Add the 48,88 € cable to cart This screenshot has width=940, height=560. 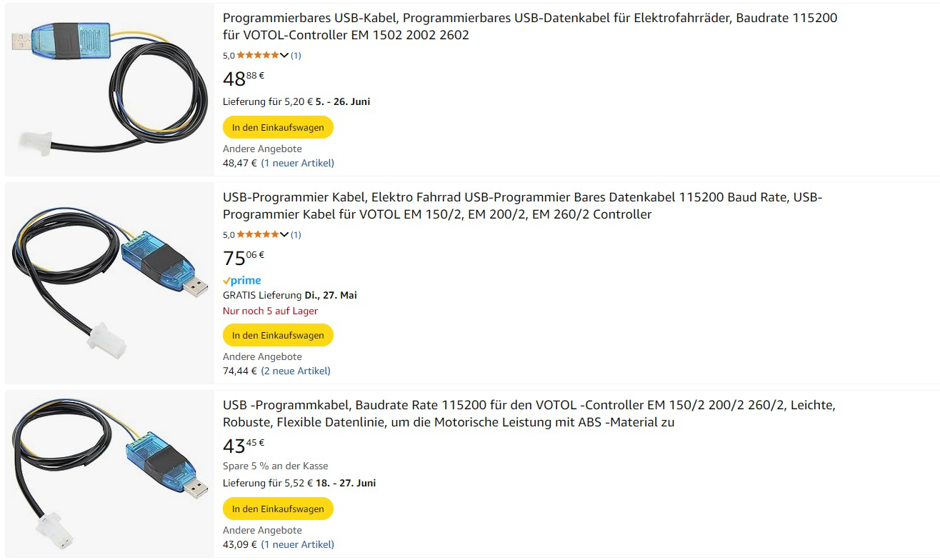pyautogui.click(x=278, y=127)
